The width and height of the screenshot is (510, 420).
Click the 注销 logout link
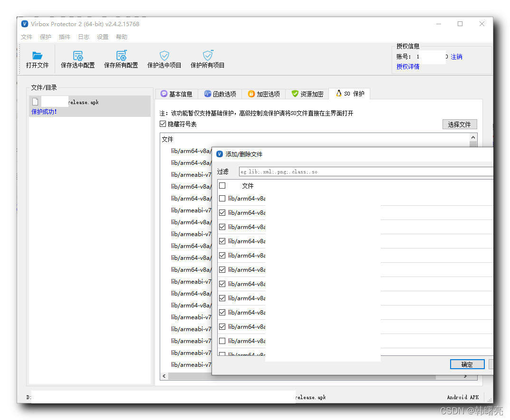tap(456, 57)
